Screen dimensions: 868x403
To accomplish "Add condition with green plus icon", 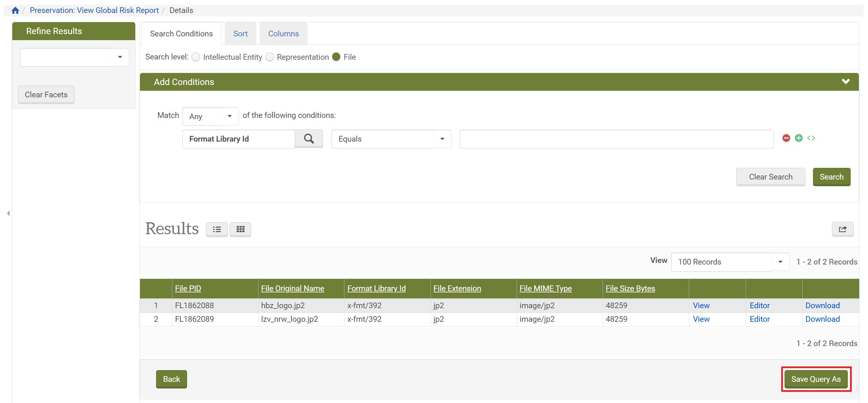I will point(798,138).
